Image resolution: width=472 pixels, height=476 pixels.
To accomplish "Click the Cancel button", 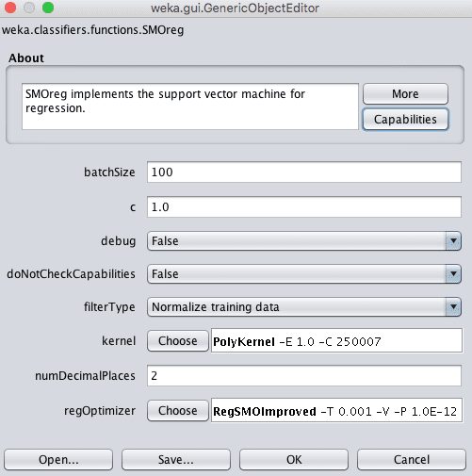I will coord(412,460).
